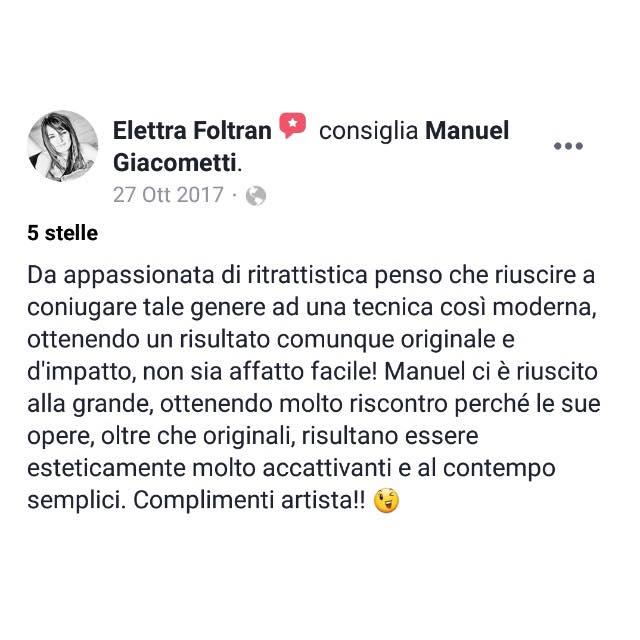Click the winking face emoji
This screenshot has width=640, height=640.
point(387,500)
